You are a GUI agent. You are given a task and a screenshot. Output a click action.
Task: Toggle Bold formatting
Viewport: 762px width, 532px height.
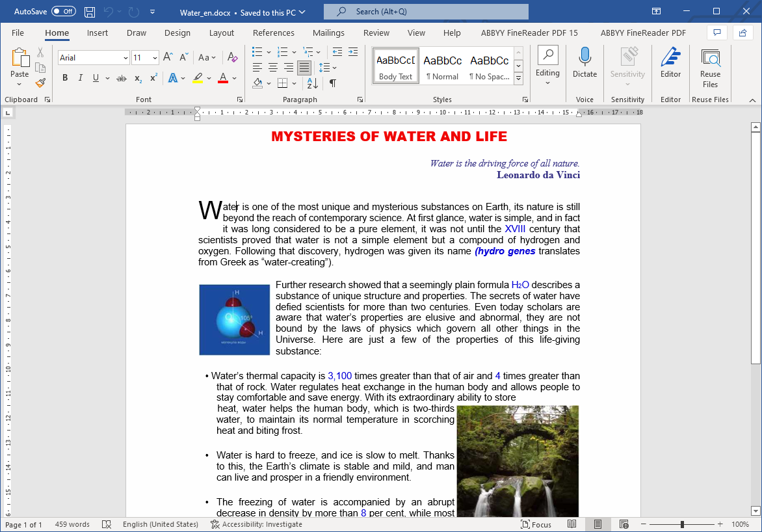coord(65,78)
